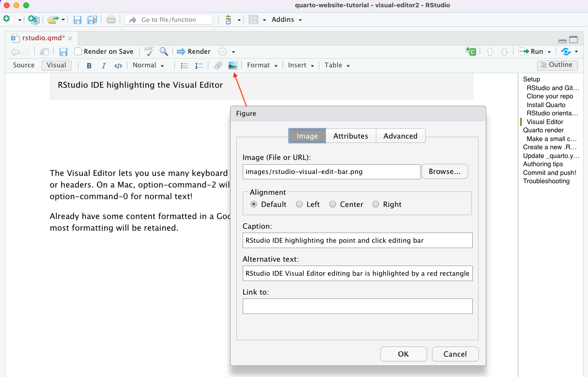Select Left alignment for the figure
Screen dimensions: 588x377
(299, 204)
